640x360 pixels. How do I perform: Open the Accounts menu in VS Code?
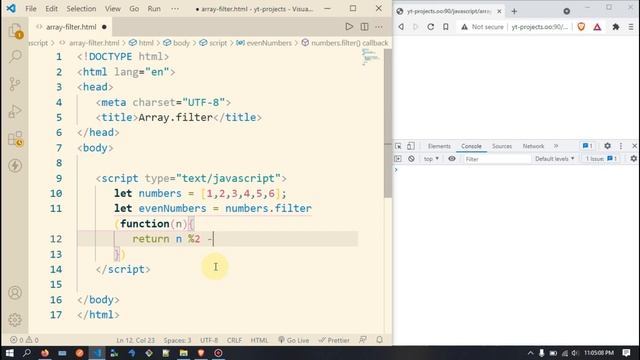[15, 293]
